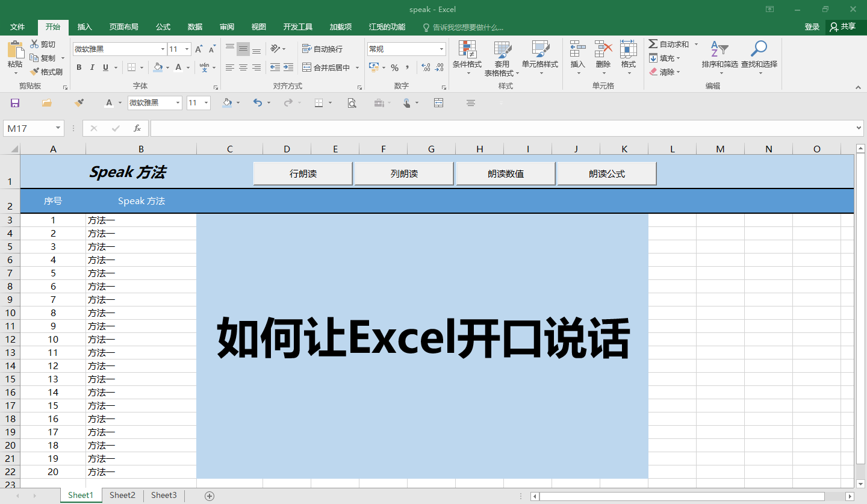The width and height of the screenshot is (867, 504).
Task: Expand the Fill (填充) dropdown
Action: pos(679,58)
